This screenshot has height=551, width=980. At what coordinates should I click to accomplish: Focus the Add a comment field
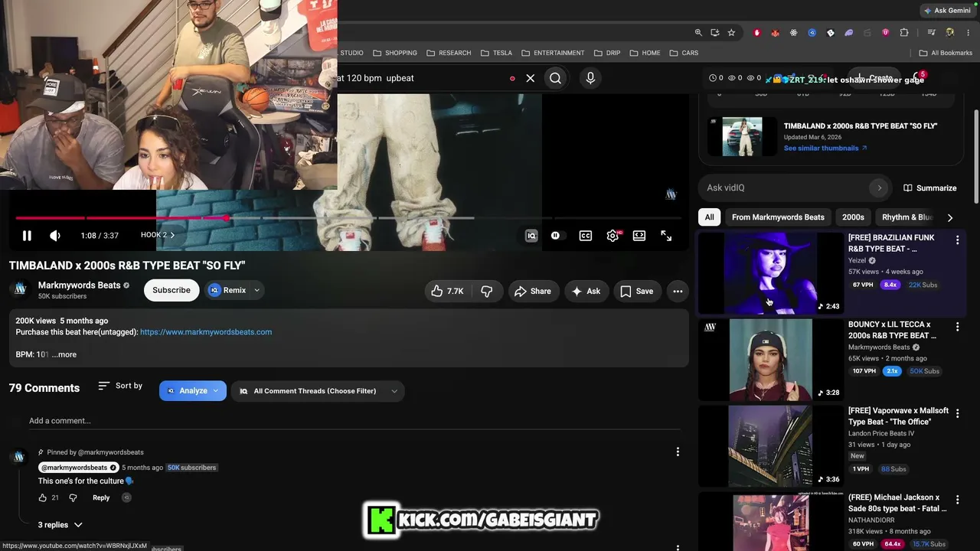354,421
